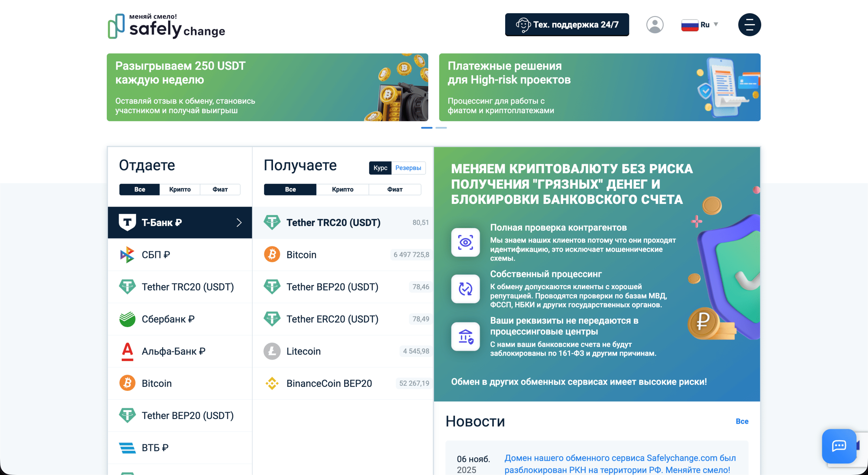This screenshot has height=475, width=868.
Task: Click the 78,49 Tether ERC20 rate
Action: pos(420,319)
